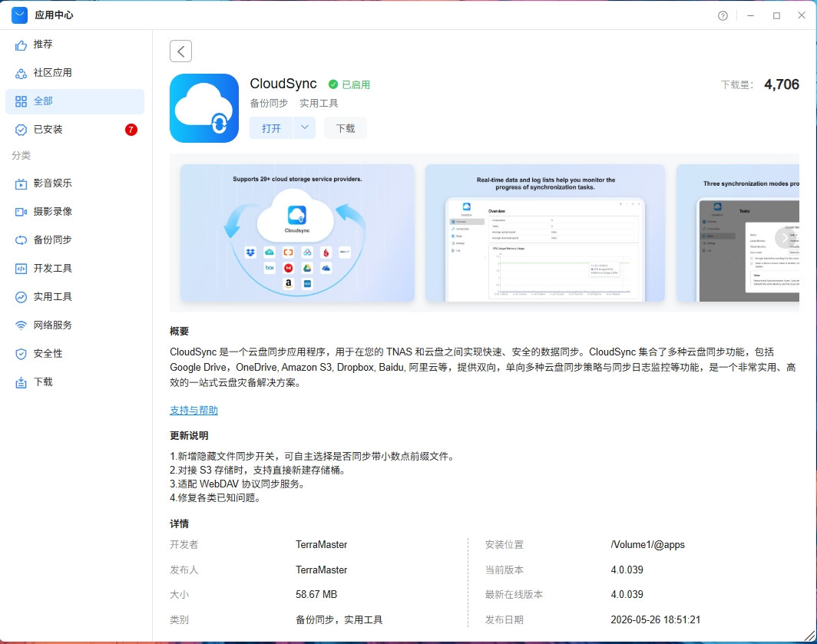
Task: Click the camera icon for 摄影录像
Action: [x=21, y=212]
